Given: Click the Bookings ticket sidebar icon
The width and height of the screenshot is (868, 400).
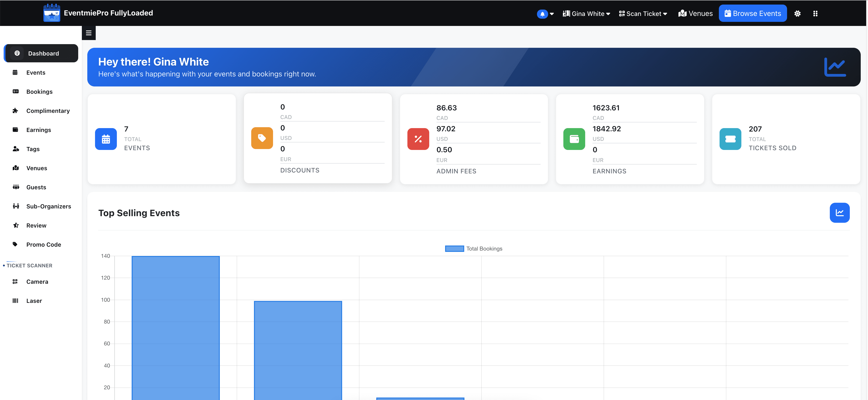Looking at the screenshot, I should [15, 91].
